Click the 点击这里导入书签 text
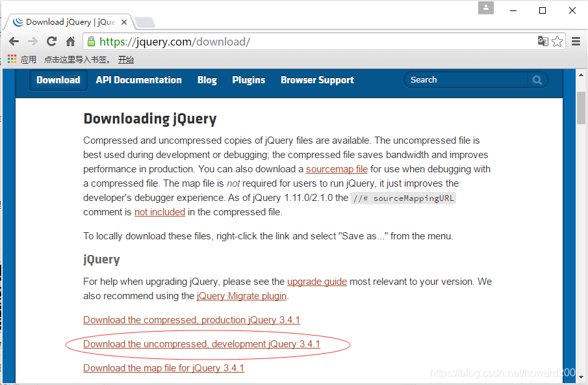The width and height of the screenshot is (588, 385). (x=77, y=59)
